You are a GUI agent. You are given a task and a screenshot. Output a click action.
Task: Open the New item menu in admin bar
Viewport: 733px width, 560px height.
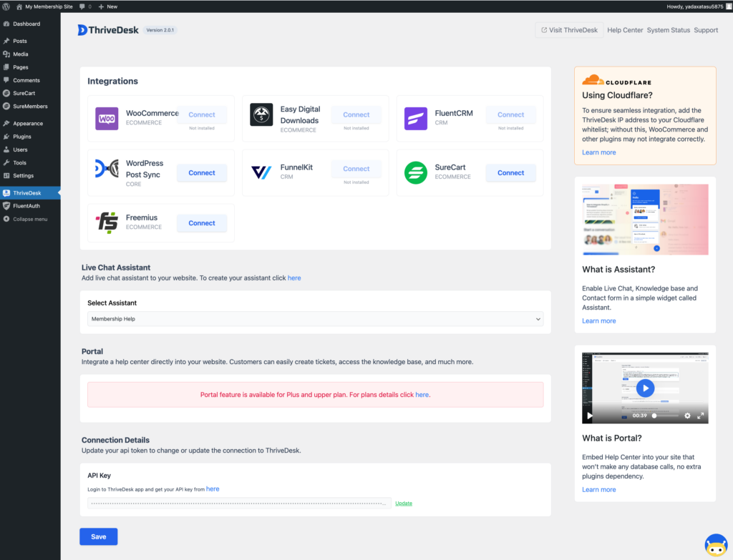107,6
